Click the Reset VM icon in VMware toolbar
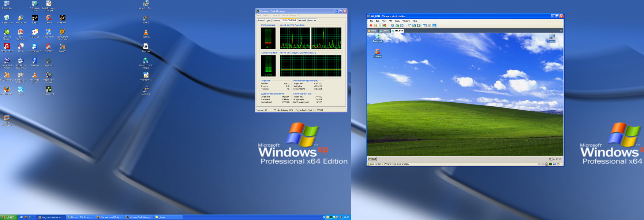Viewport: 644px width, 220px height. (385, 25)
